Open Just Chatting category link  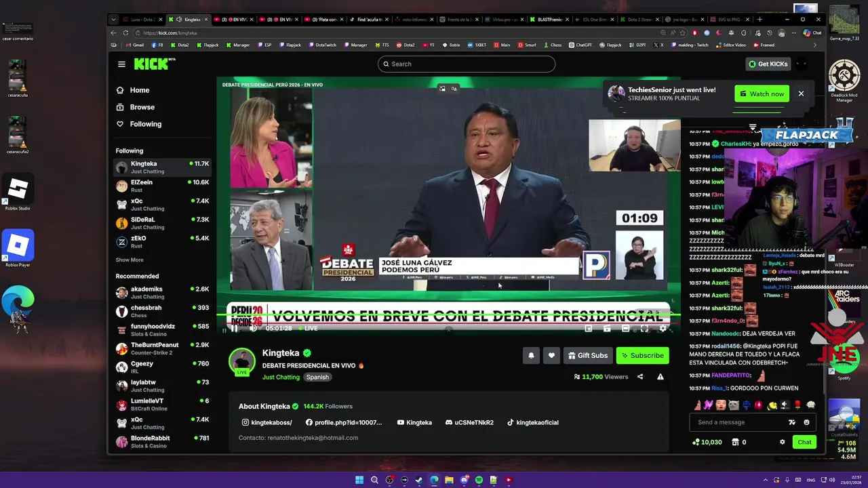pos(281,377)
